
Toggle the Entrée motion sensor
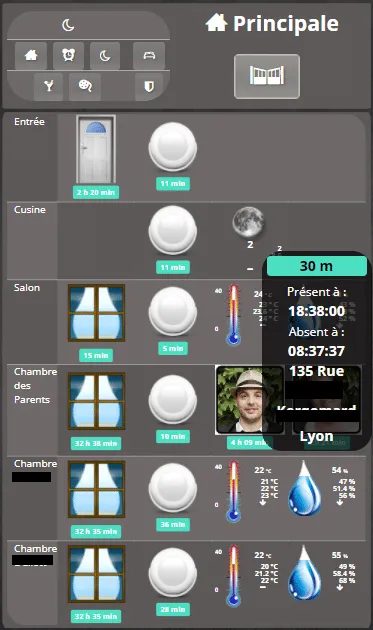pos(172,147)
